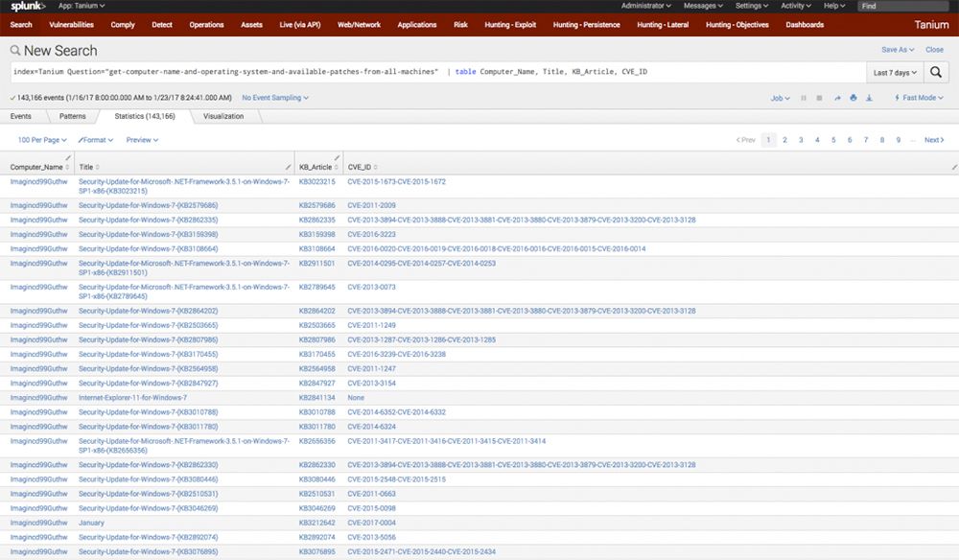959x560 pixels.
Task: Export results with the download icon
Action: [x=869, y=98]
